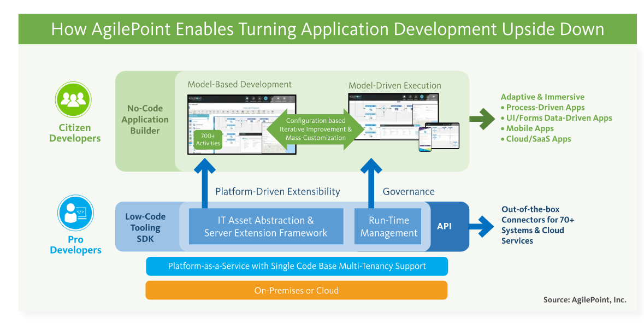This screenshot has height=330, width=644.
Task: Click the Adaptive & Immersive heading
Action: pyautogui.click(x=542, y=97)
